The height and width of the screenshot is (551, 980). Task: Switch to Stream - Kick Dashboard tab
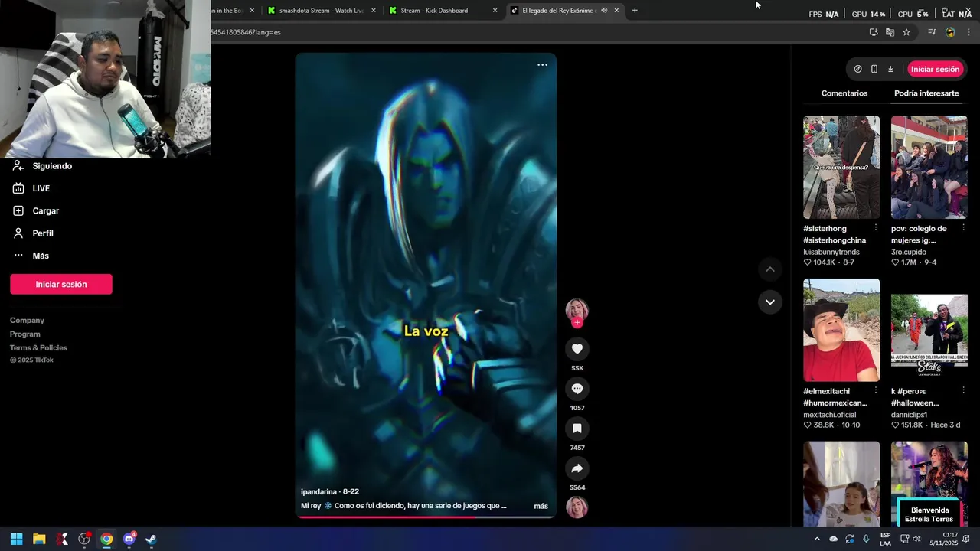click(x=443, y=11)
